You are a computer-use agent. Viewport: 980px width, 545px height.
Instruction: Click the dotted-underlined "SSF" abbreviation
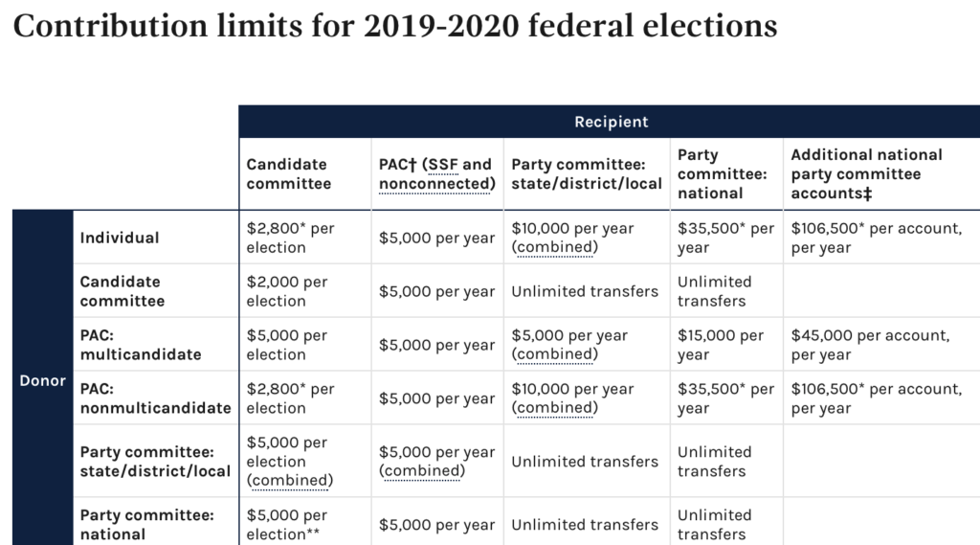coord(442,165)
